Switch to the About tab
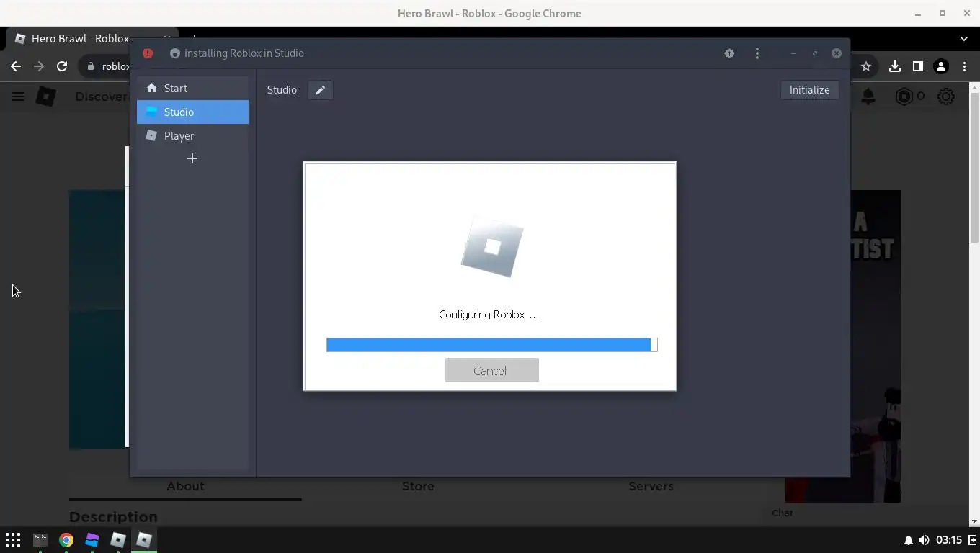This screenshot has height=553, width=980. (185, 486)
